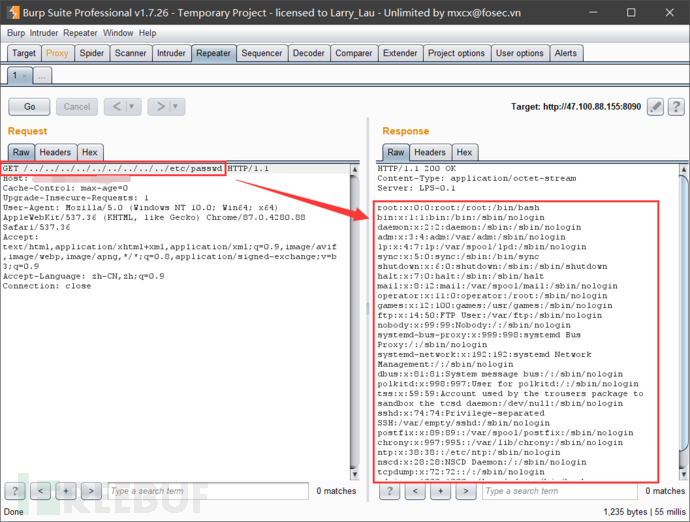
Task: Select Response Raw view tab
Action: coord(396,152)
